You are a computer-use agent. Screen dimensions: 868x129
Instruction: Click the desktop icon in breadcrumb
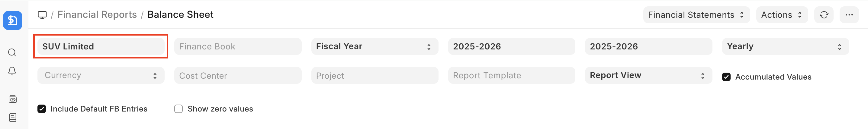pos(42,15)
